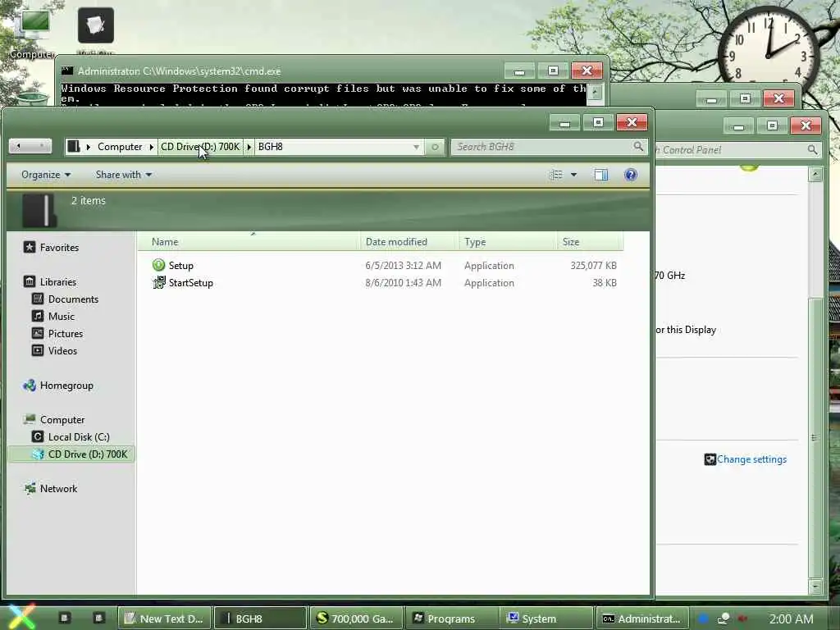Click the second quick launch taskbar icon
840x630 pixels.
[x=98, y=618]
